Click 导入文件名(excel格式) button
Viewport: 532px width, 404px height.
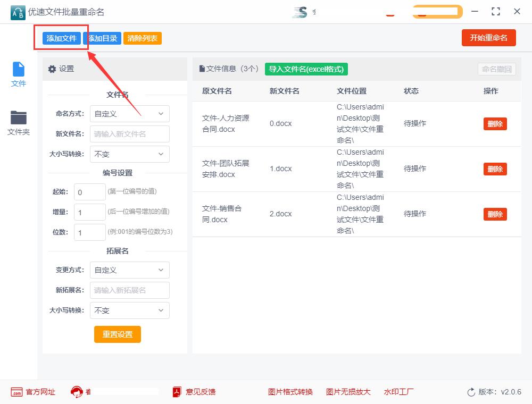click(306, 69)
